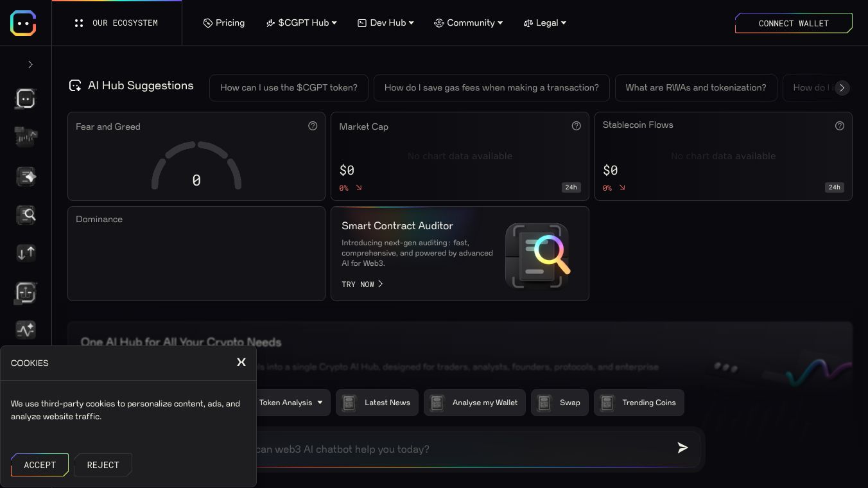Viewport: 868px width, 488px height.
Task: Select the Trending Coins quick action
Action: pyautogui.click(x=639, y=403)
